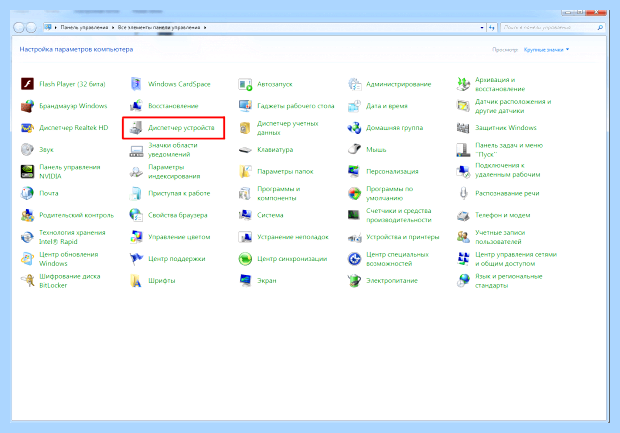Open the Учетные записи пользователей link
The height and width of the screenshot is (433, 620).
click(500, 237)
